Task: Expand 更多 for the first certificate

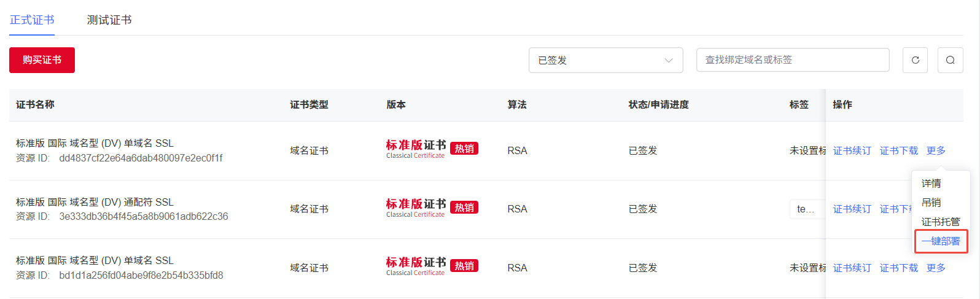Action: click(936, 150)
